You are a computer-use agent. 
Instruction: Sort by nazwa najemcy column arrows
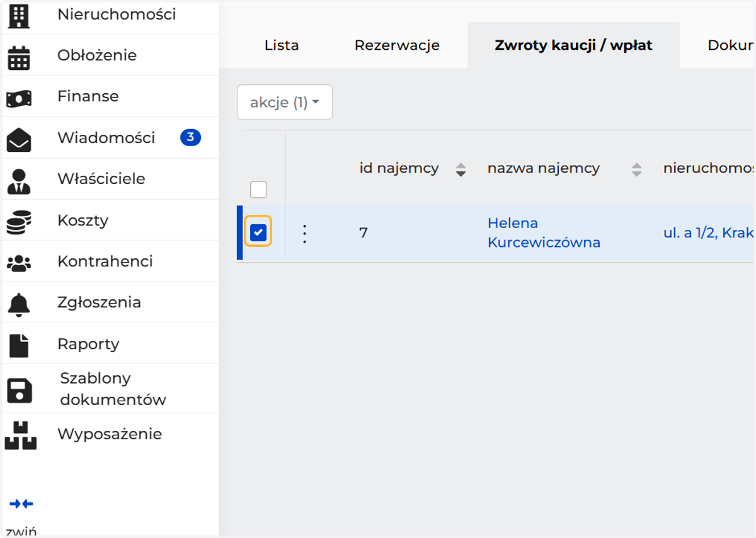(x=637, y=169)
